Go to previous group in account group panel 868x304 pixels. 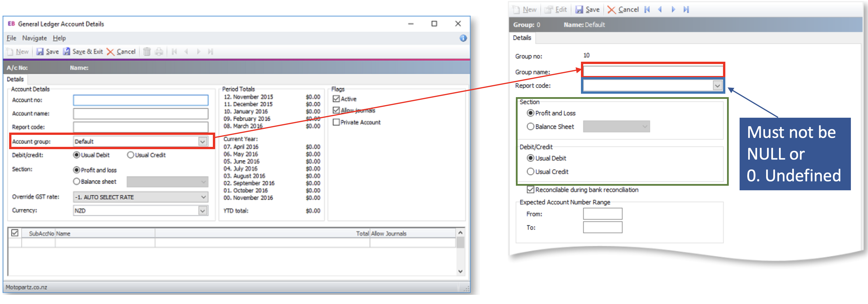tap(660, 9)
